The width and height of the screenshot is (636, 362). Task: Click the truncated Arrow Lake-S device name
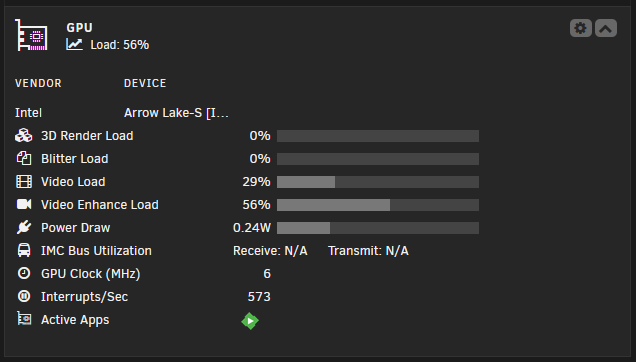(176, 113)
